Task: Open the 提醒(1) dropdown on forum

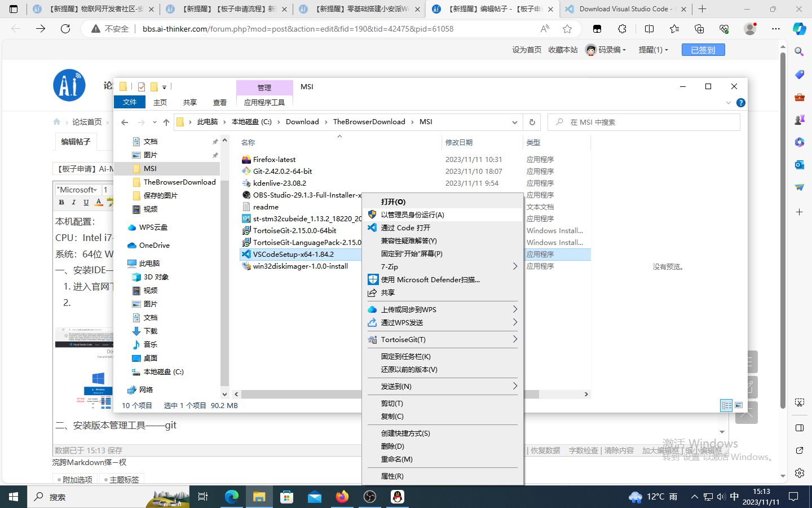Action: [x=653, y=50]
